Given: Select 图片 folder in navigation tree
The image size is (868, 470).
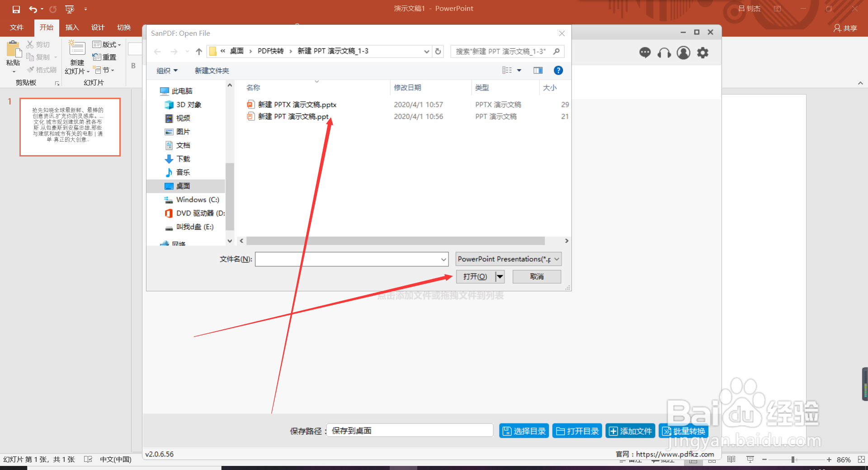Looking at the screenshot, I should [x=177, y=132].
